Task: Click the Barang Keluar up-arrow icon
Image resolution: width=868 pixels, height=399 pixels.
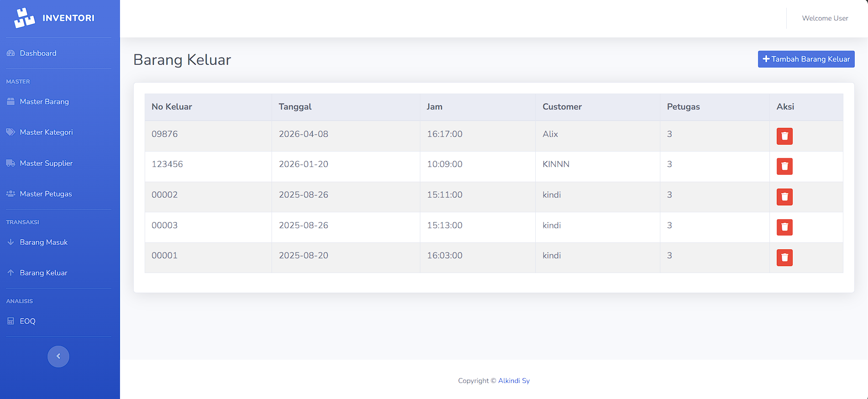Action: [11, 273]
